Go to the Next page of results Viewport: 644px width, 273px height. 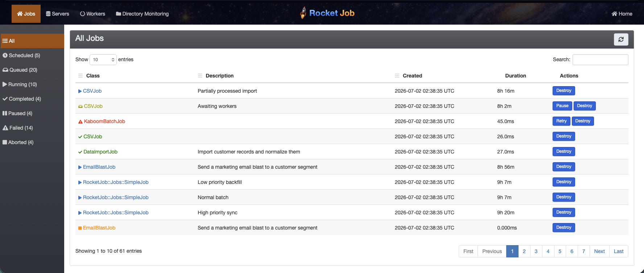click(599, 251)
